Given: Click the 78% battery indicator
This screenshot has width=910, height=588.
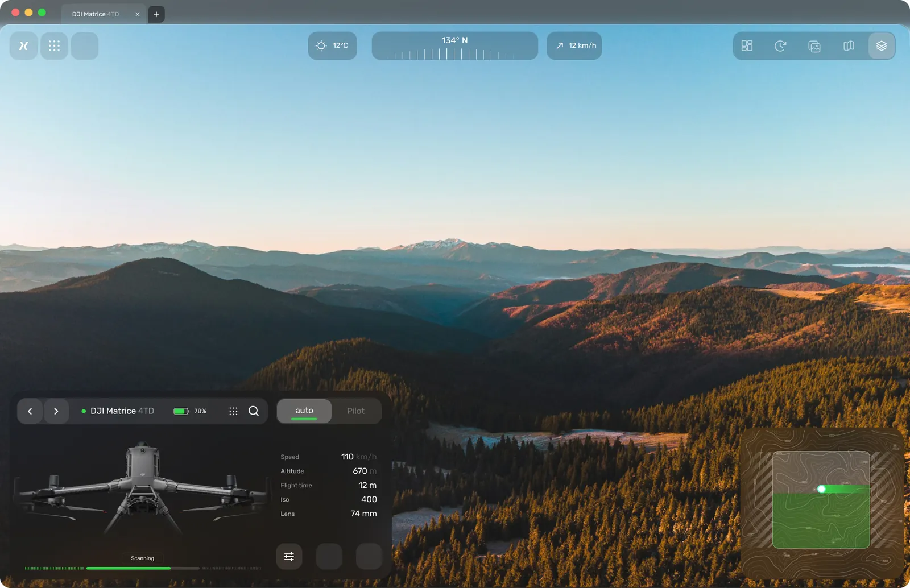Looking at the screenshot, I should (190, 411).
